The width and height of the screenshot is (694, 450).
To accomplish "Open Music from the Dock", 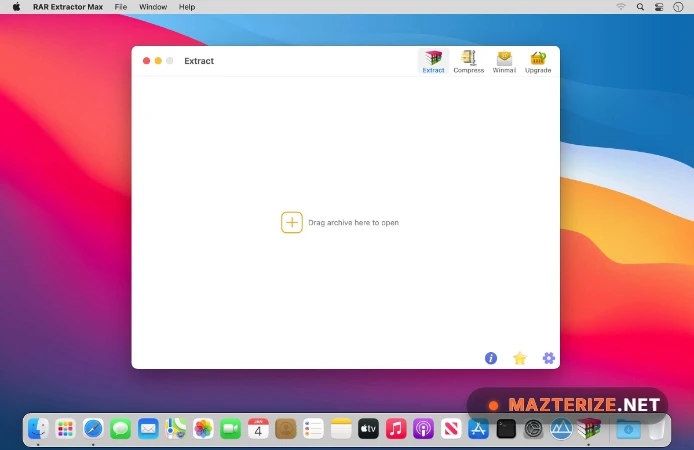I will point(396,429).
